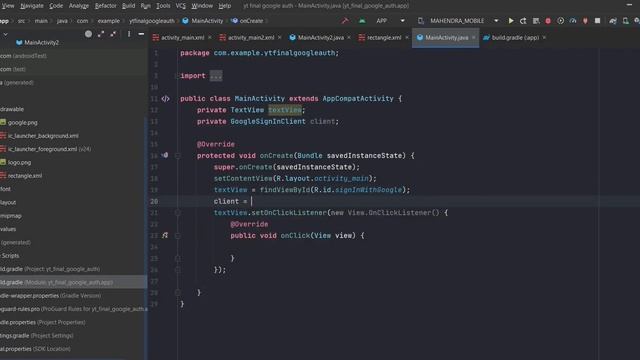Open the Run menu

coord(145,6)
